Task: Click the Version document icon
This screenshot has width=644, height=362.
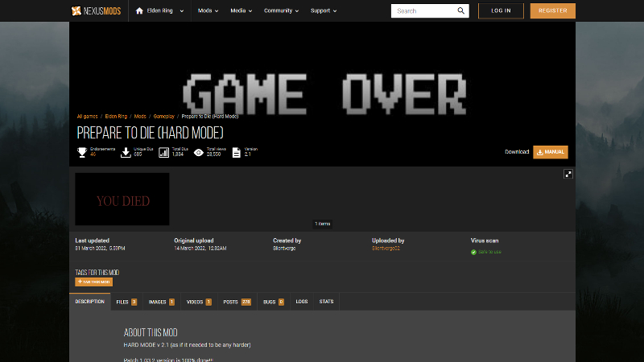Action: 237,153
